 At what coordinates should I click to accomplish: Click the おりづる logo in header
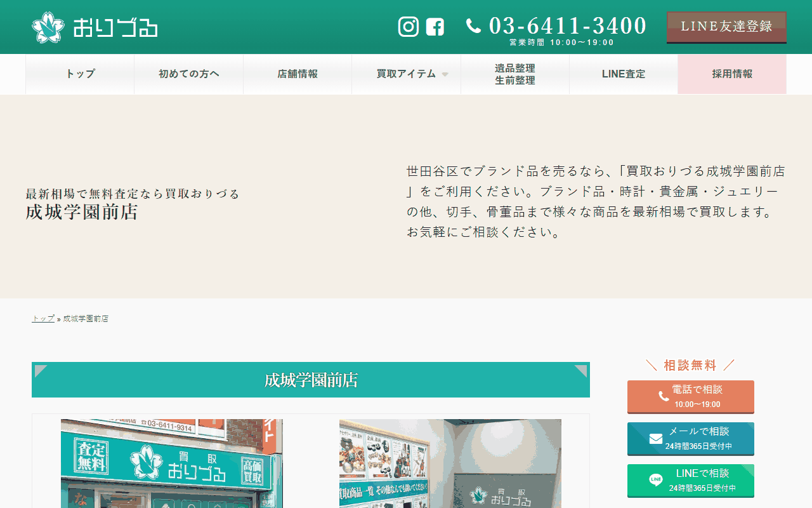click(95, 27)
